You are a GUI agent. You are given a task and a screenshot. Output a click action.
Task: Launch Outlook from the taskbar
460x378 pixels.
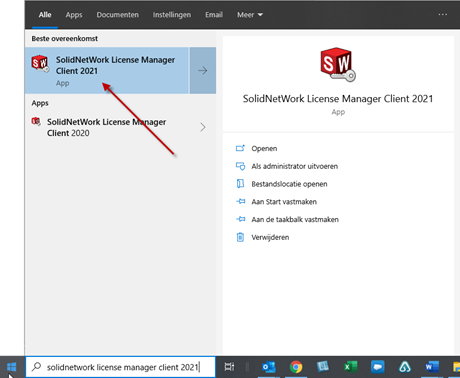click(x=269, y=367)
